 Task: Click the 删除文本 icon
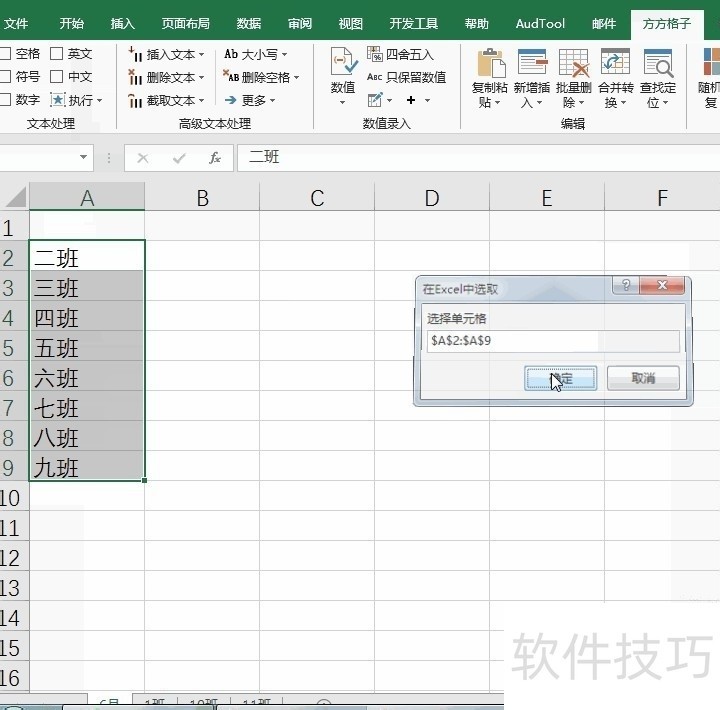tap(135, 77)
